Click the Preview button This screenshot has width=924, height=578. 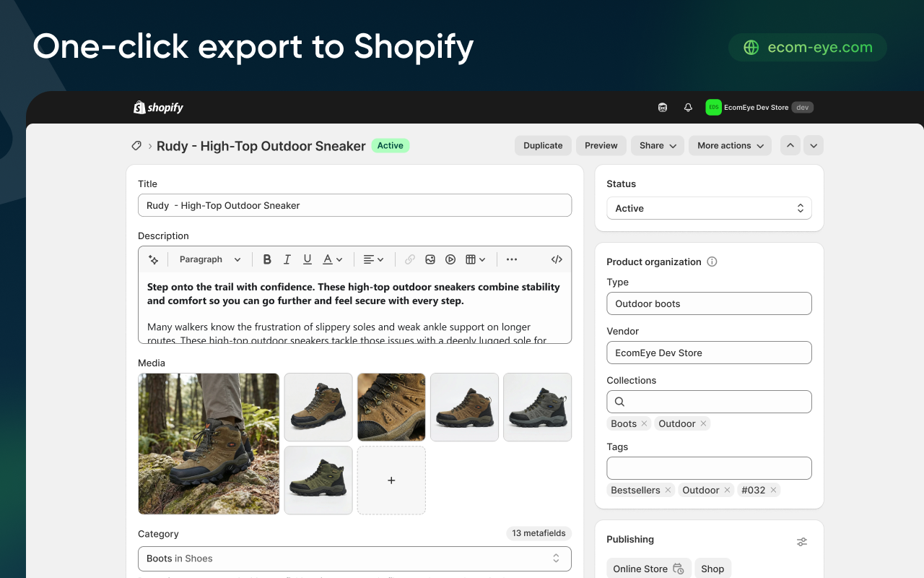point(601,145)
